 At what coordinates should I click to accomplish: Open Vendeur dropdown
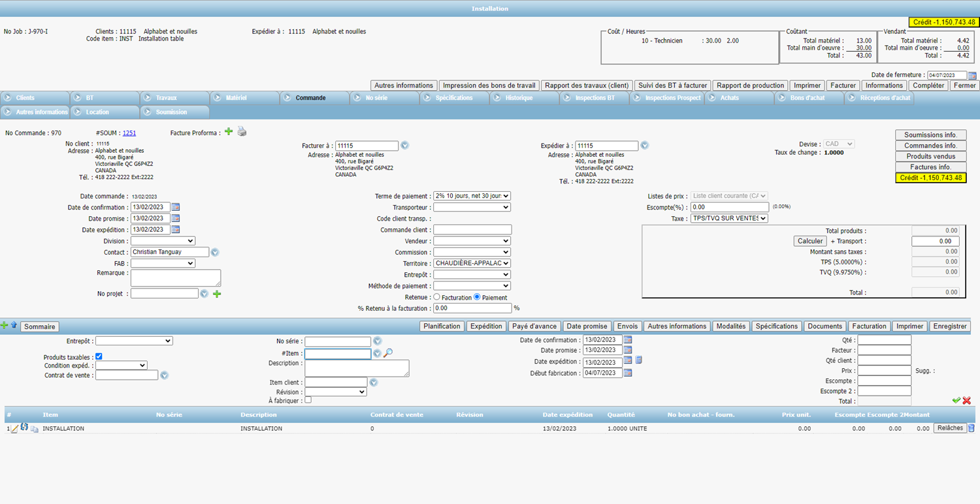[472, 241]
